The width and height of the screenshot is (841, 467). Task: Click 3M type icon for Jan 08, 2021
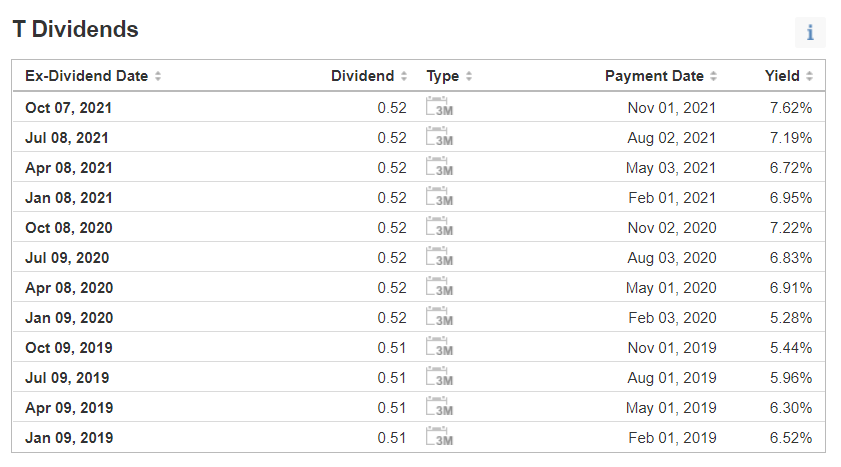[x=439, y=196]
